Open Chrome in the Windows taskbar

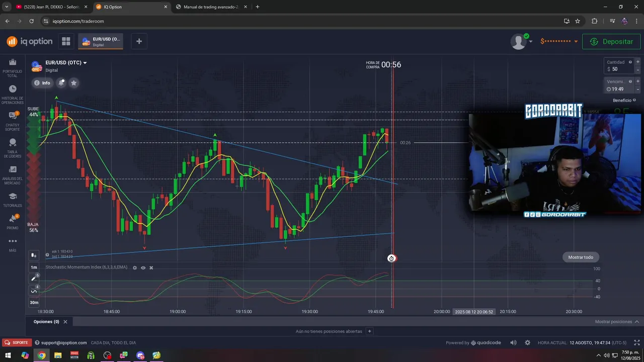[x=41, y=355]
